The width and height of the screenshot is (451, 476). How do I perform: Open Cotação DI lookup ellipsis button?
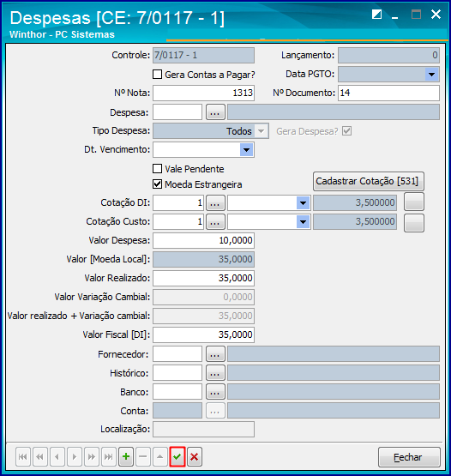pyautogui.click(x=215, y=202)
